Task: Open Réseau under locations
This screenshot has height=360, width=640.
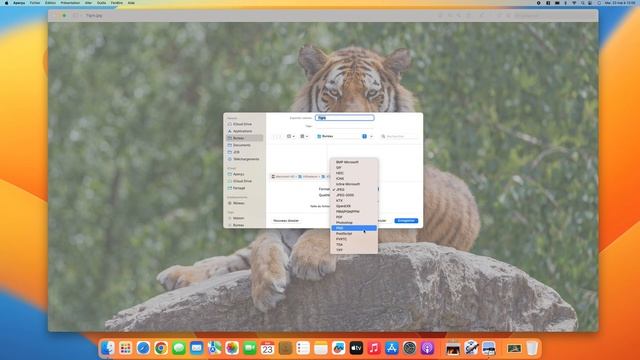Action: pos(244,203)
